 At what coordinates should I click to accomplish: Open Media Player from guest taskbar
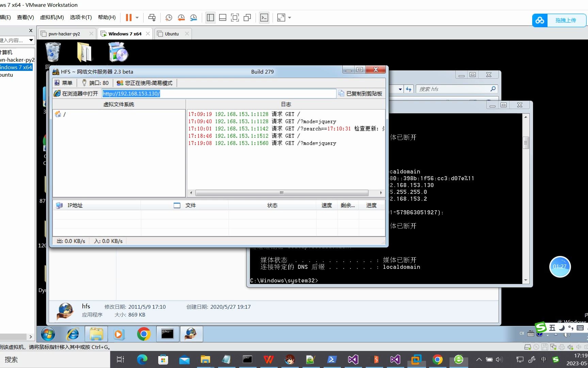tap(119, 334)
